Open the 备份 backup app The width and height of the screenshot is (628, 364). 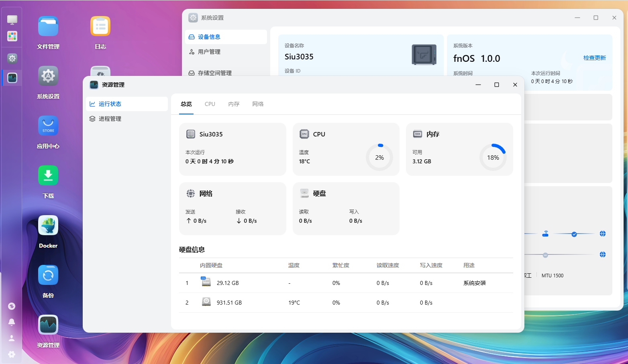48,275
